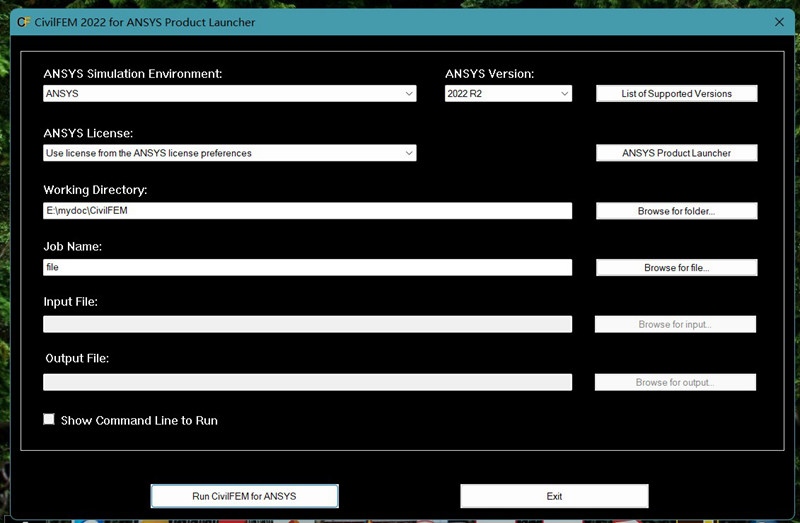The width and height of the screenshot is (800, 523).
Task: Focus the Working Directory text field
Action: 308,211
